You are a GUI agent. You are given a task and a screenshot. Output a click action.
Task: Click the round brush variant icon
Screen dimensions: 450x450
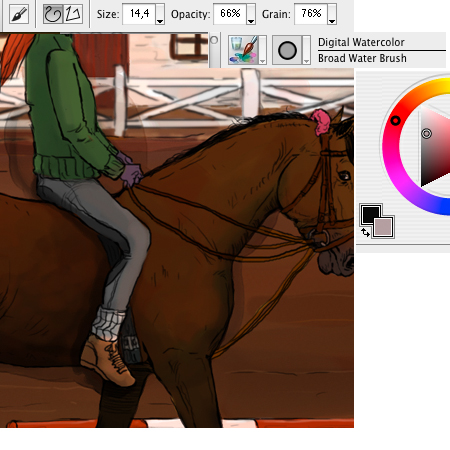[287, 50]
